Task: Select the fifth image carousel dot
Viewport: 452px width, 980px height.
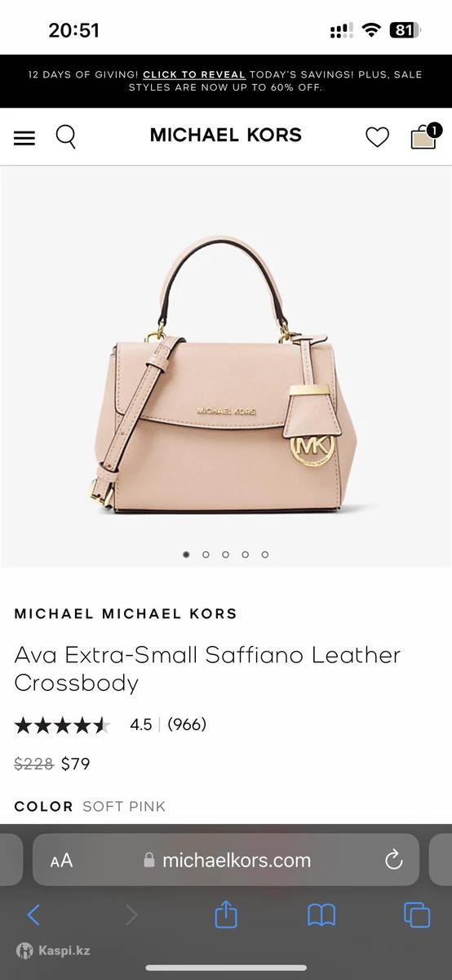Action: [265, 555]
